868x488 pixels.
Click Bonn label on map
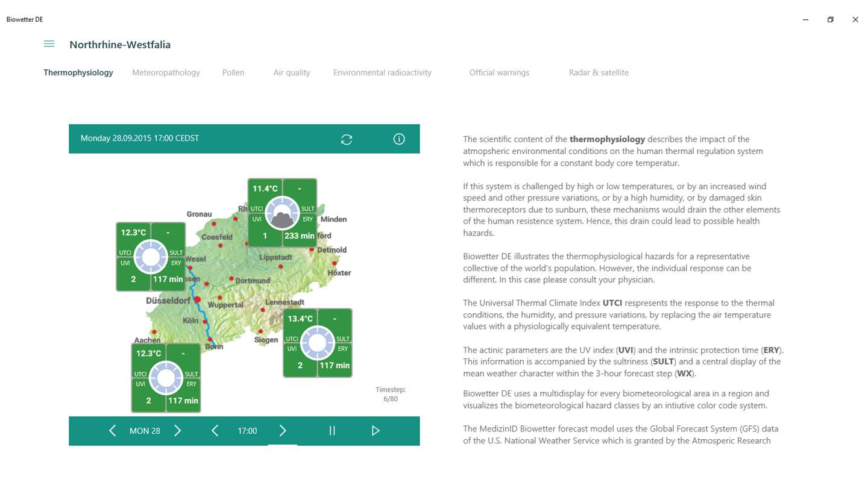[214, 346]
